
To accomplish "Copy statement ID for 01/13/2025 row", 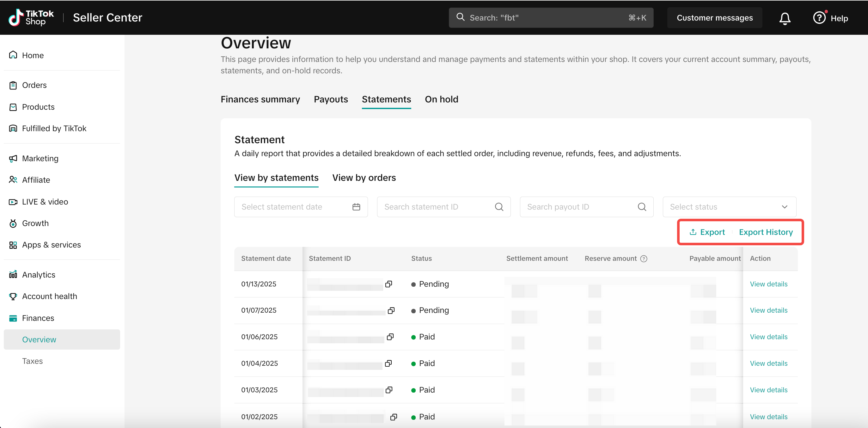I will [x=388, y=284].
